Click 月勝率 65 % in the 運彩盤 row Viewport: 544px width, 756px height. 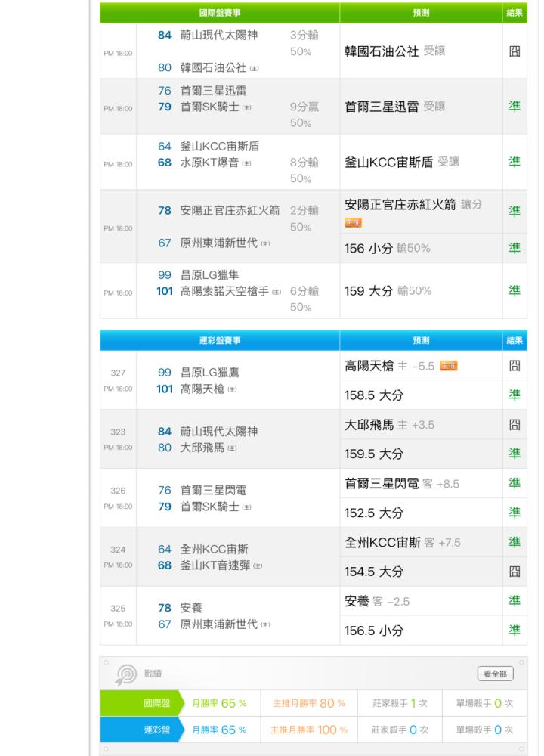pos(219,730)
